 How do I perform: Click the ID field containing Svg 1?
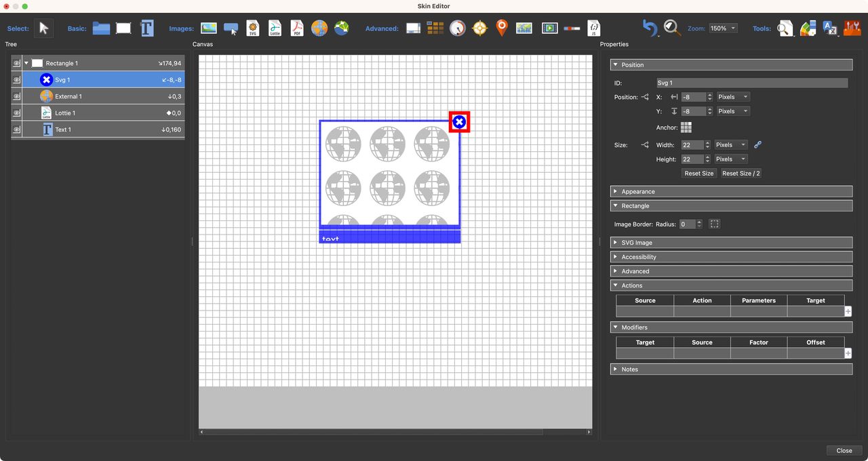click(751, 83)
